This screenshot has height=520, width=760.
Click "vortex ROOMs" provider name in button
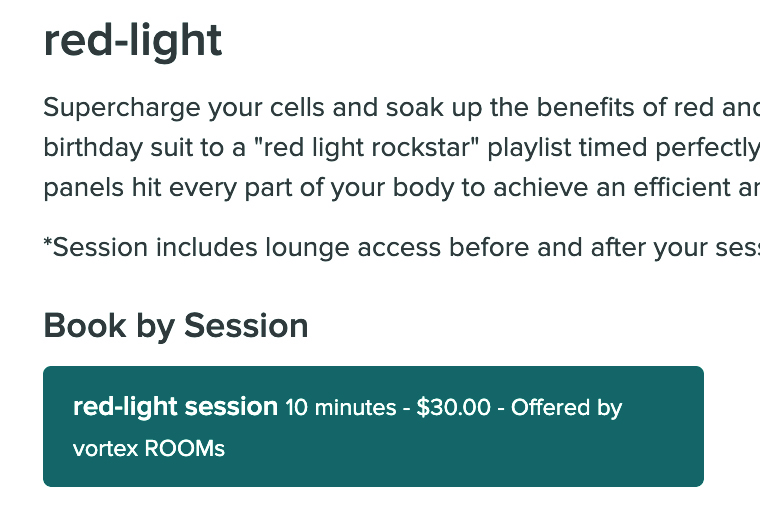click(149, 448)
